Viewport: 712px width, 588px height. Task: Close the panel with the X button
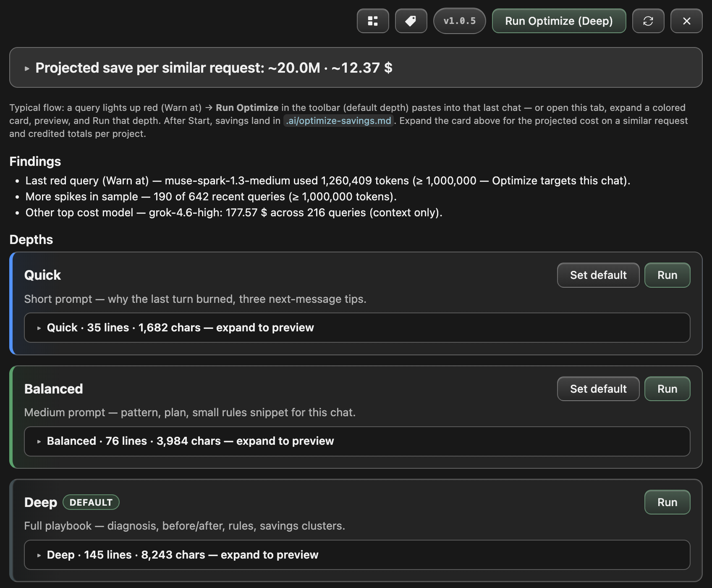pos(686,21)
